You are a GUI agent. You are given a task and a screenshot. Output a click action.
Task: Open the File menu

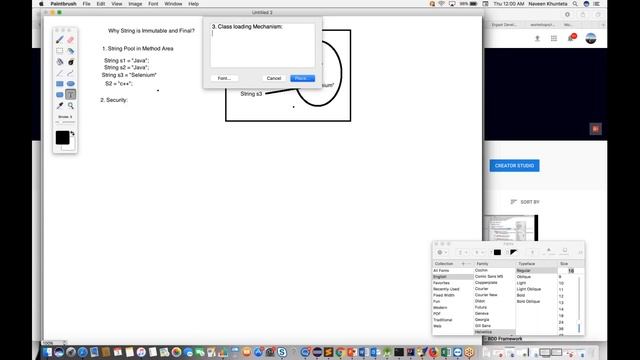tap(87, 4)
